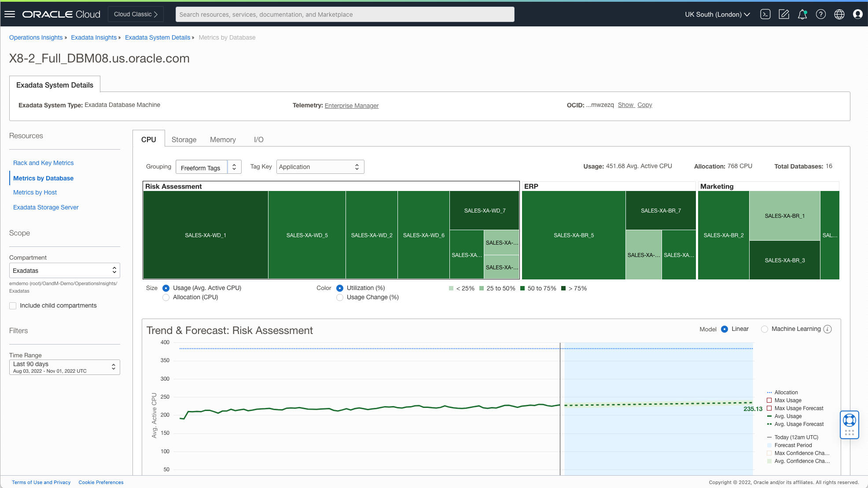Image resolution: width=868 pixels, height=488 pixels.
Task: Enable the Allocation (CPU) size option
Action: (x=166, y=297)
